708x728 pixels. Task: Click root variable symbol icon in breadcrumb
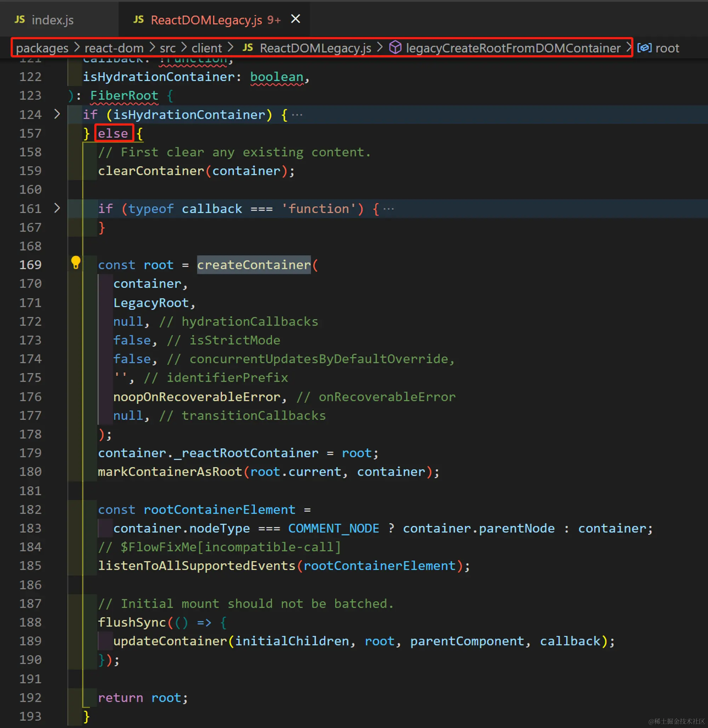pos(644,48)
